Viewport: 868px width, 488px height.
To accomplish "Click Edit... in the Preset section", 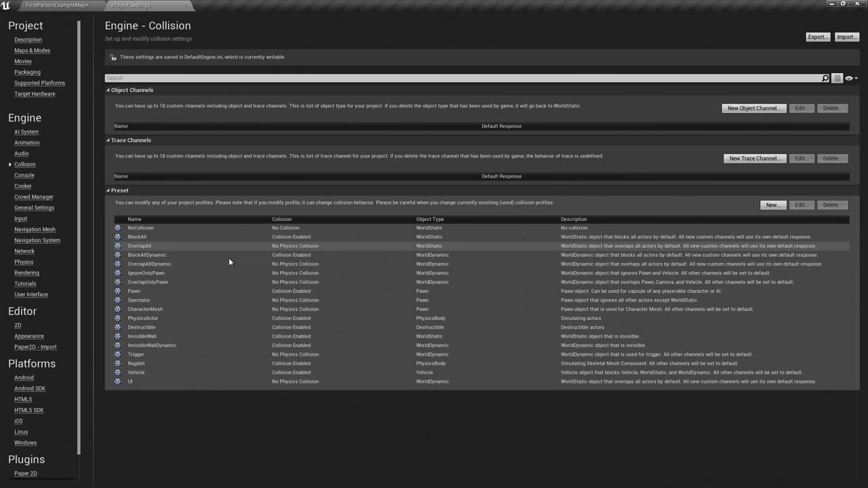I will coord(802,205).
